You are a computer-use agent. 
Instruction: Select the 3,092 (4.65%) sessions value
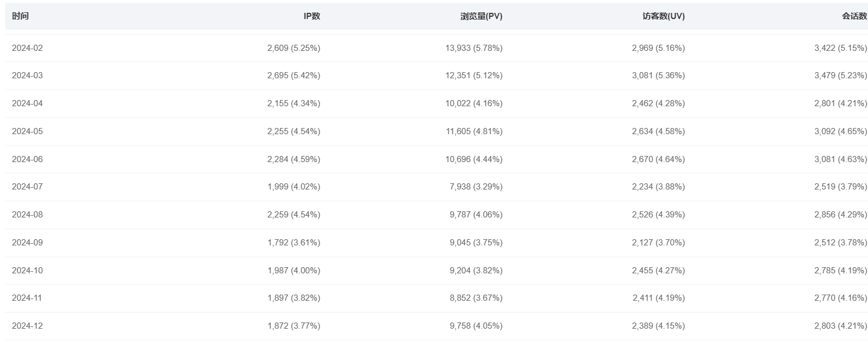click(x=840, y=131)
